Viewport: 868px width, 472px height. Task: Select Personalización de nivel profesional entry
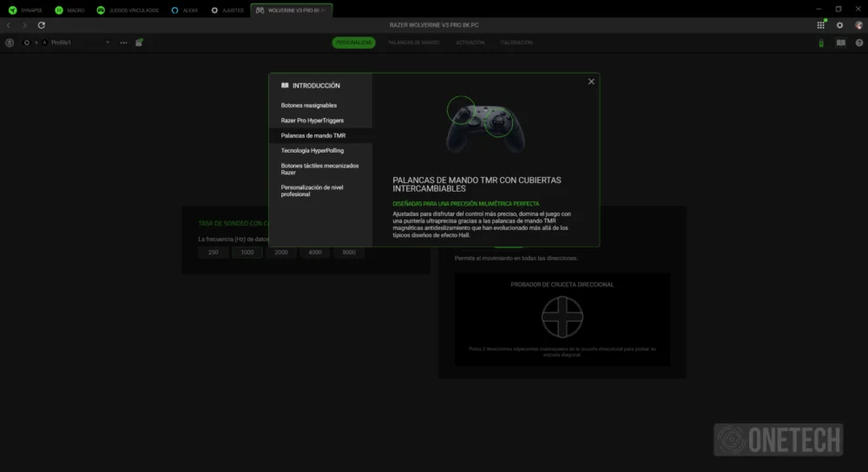coord(320,191)
